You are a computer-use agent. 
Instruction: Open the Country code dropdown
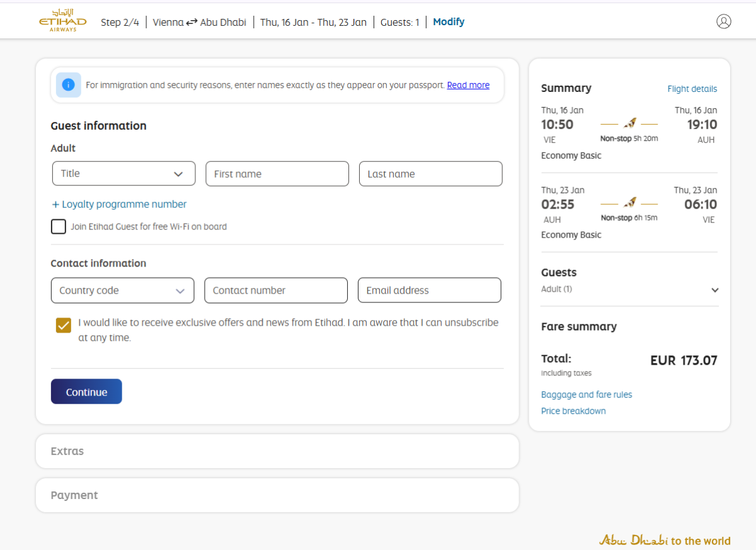pyautogui.click(x=122, y=290)
